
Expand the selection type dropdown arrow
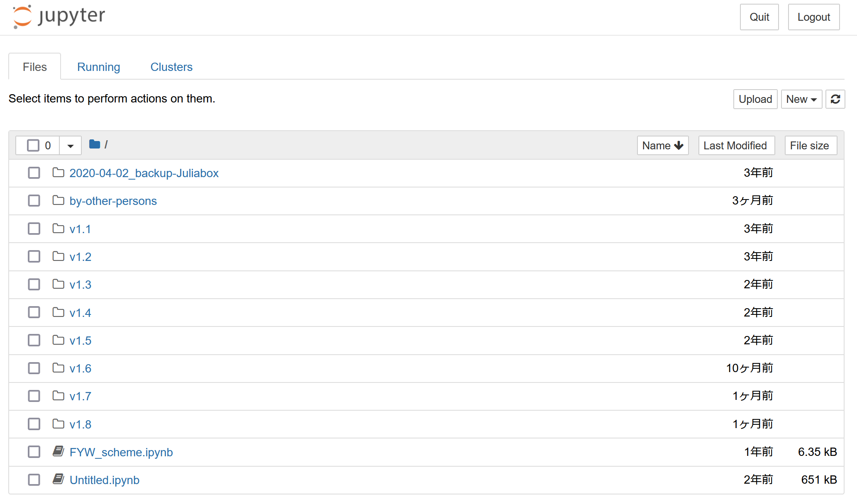(x=70, y=146)
